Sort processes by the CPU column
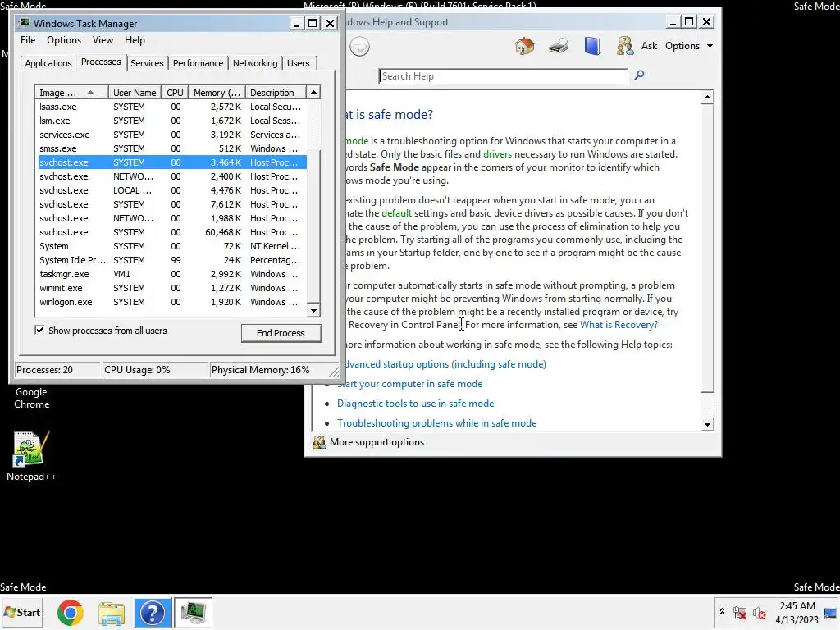 click(175, 92)
